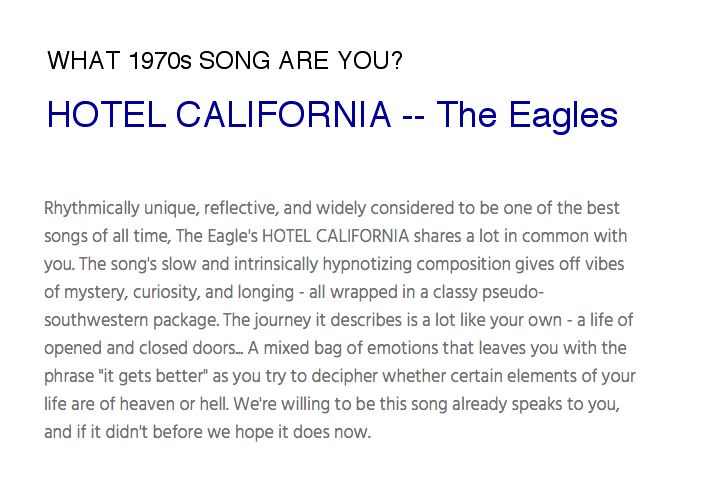The height and width of the screenshot is (500, 711).
Task: Click the word 'Rhythmically' opening the description
Action: point(92,209)
